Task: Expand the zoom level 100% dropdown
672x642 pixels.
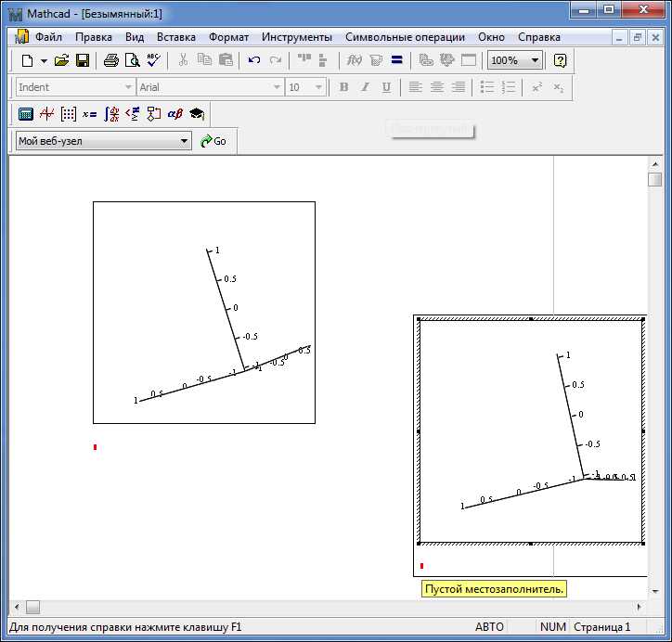Action: tap(535, 60)
